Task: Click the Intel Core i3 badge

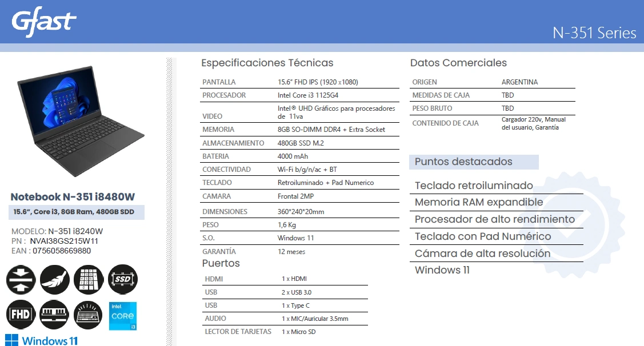Action: [x=123, y=316]
